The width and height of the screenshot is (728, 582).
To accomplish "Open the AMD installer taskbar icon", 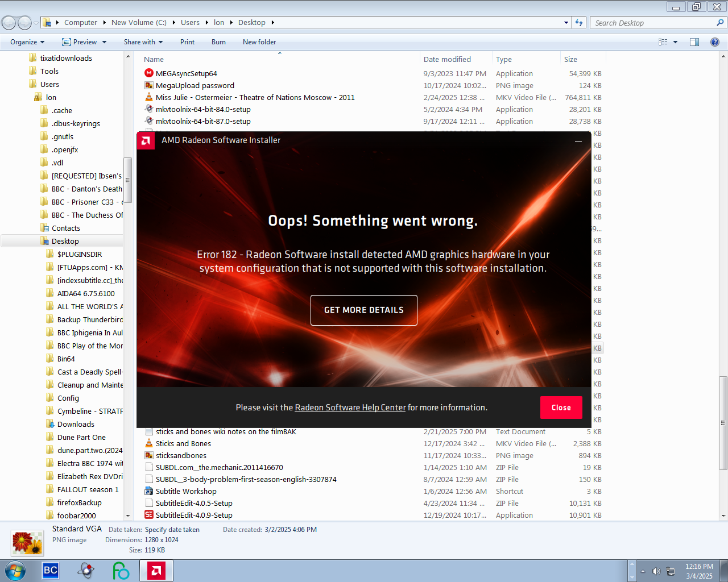I will click(x=156, y=571).
